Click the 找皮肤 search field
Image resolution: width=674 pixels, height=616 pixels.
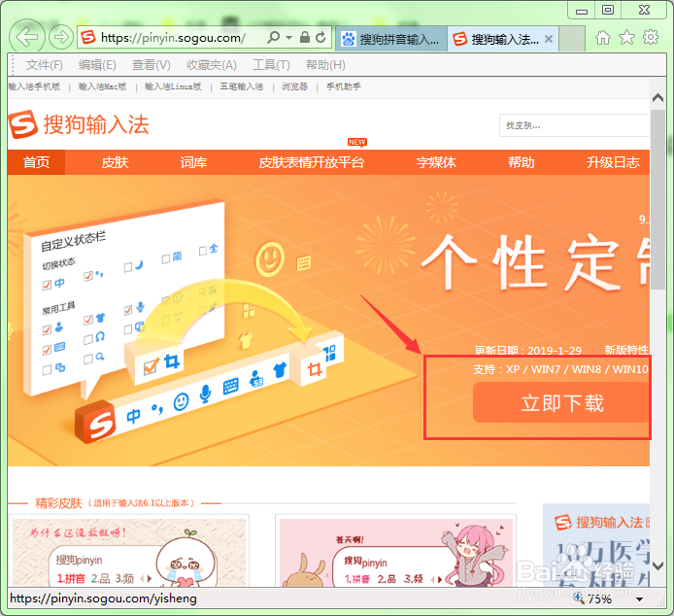pos(574,125)
